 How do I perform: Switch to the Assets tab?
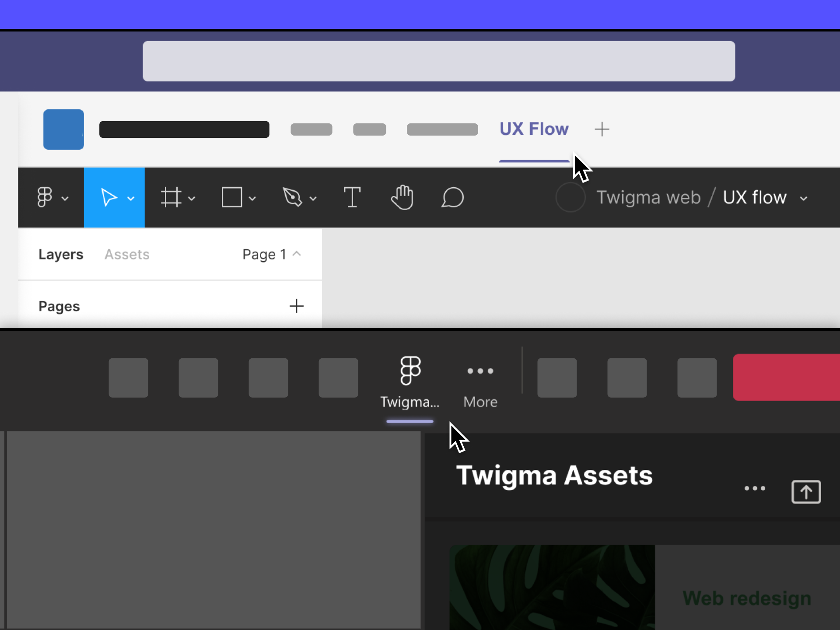[127, 254]
